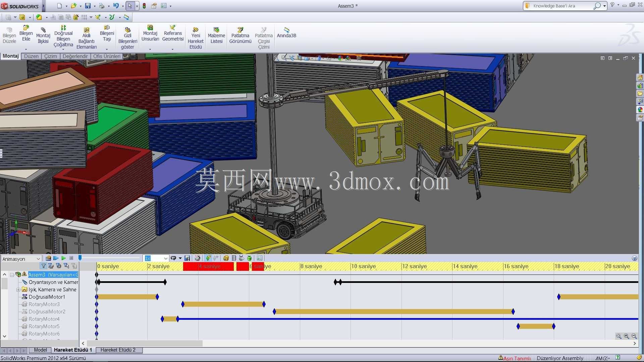This screenshot has width=644, height=362.
Task: Select RotaryMotor4 in the motion tree
Action: (x=44, y=319)
